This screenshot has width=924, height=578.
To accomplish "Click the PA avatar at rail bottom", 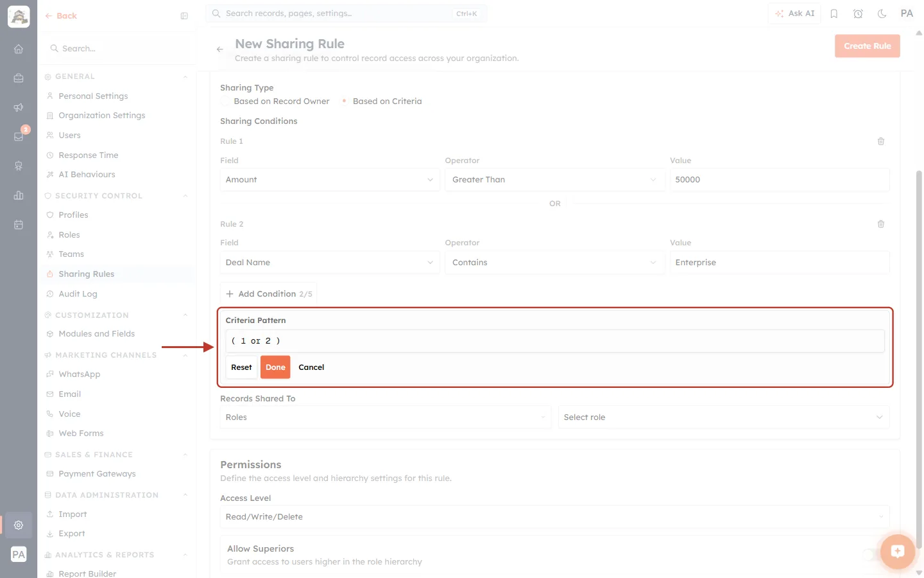I will click(x=19, y=554).
